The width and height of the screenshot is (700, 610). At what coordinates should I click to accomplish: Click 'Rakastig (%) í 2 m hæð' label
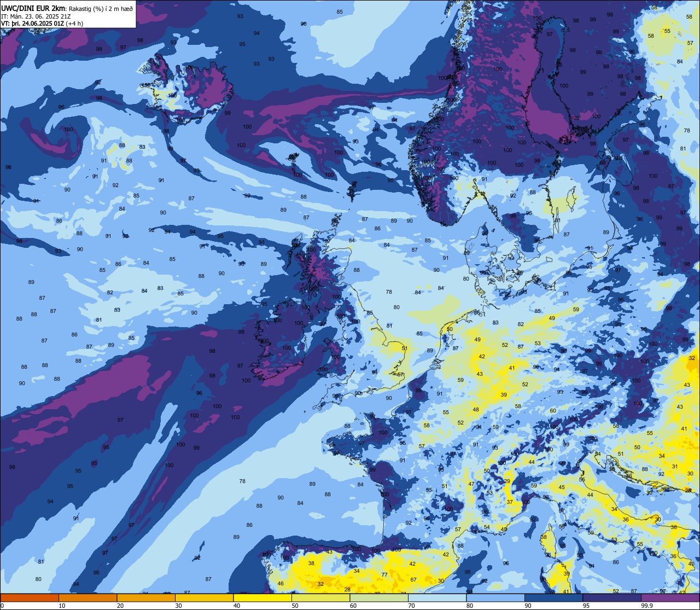pyautogui.click(x=100, y=9)
